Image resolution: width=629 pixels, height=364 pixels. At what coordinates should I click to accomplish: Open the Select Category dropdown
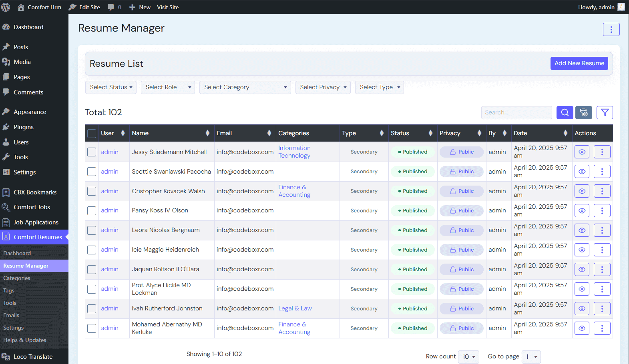tap(245, 87)
